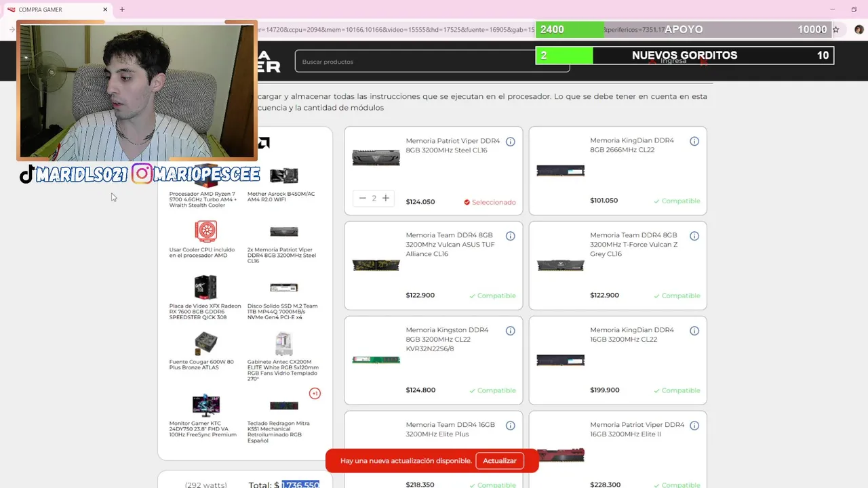The image size is (868, 488).
Task: Open Gabinete Antec CX200M ELITE summary text
Action: [283, 370]
